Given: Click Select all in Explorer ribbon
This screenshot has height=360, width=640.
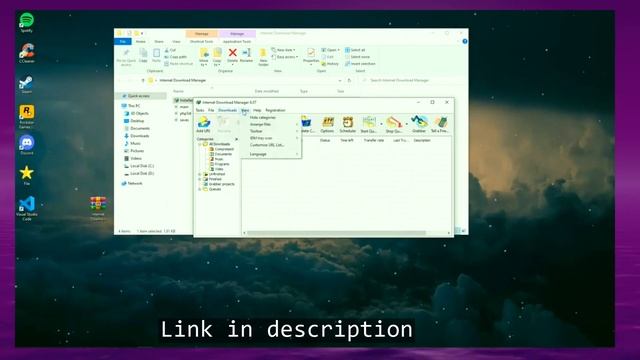Looking at the screenshot, I should pyautogui.click(x=355, y=50).
